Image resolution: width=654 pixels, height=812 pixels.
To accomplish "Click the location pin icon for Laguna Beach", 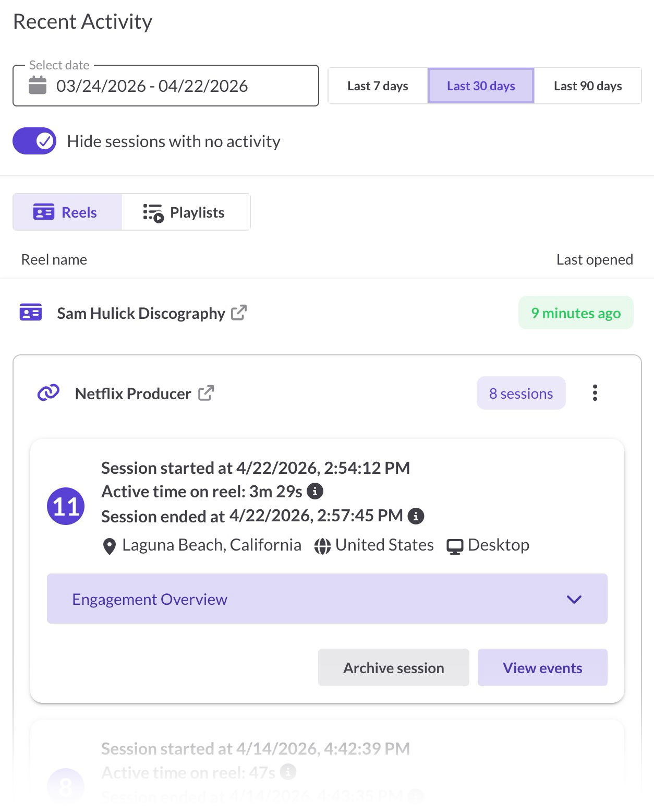I will [x=110, y=546].
